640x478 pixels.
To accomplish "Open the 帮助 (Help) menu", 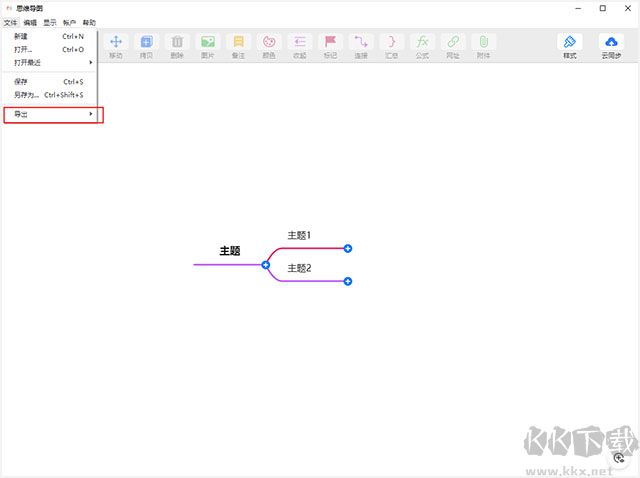I will (x=89, y=22).
